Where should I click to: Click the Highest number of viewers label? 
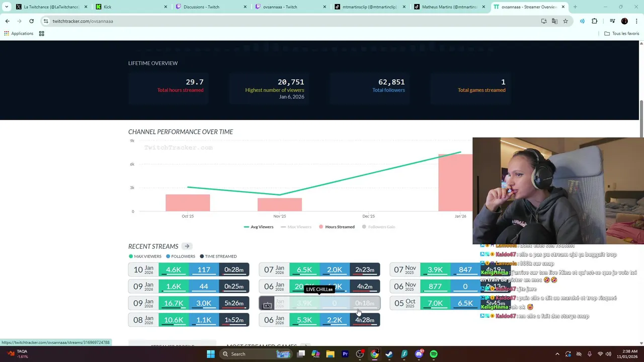pyautogui.click(x=275, y=90)
